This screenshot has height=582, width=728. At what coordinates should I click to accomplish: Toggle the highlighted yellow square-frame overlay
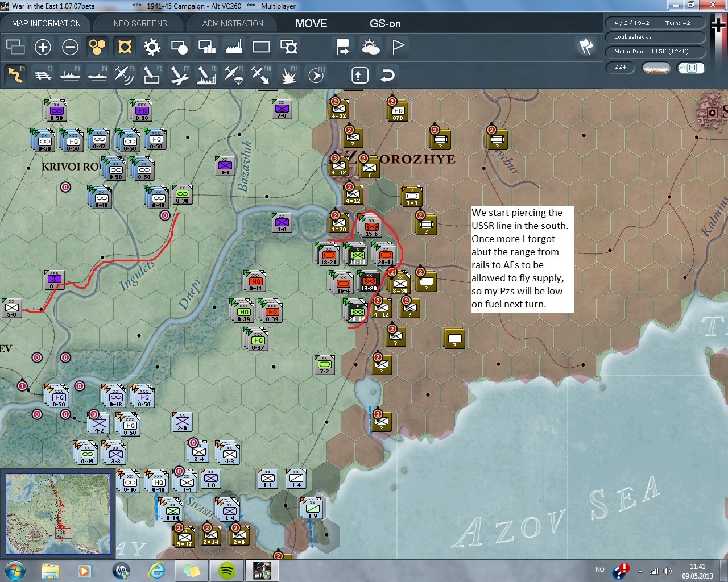pos(125,47)
